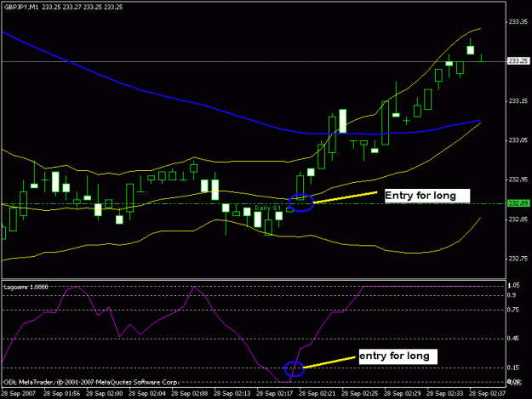
Task: Select the upper 'Entry for long' annotation
Action: 427,196
